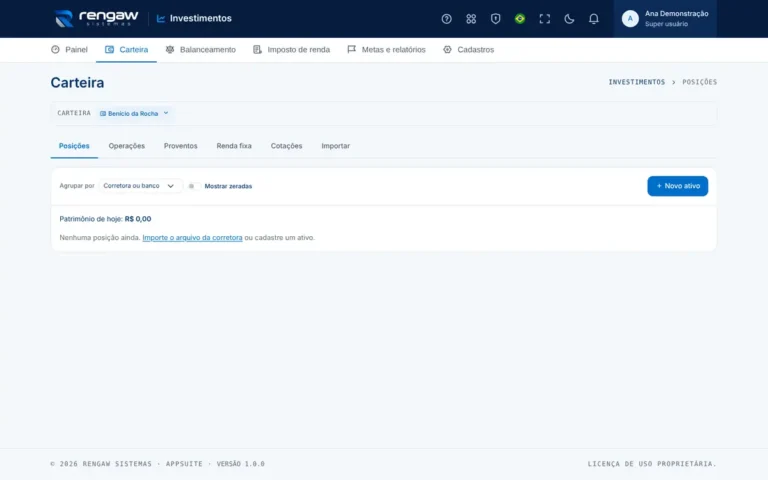768x480 pixels.
Task: Click the Metas flag icon
Action: tap(352, 49)
